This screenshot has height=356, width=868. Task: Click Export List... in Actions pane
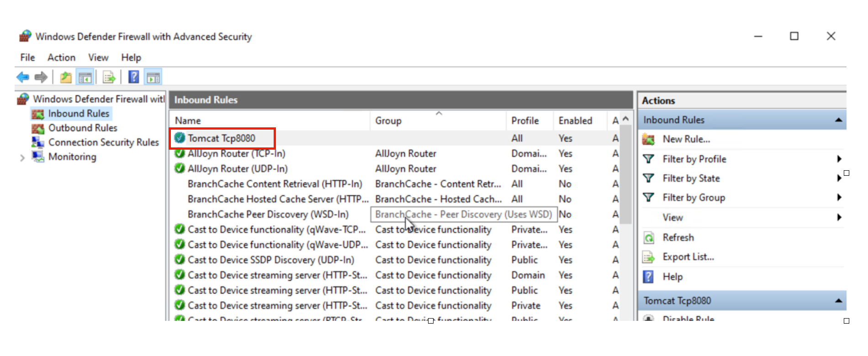[x=688, y=257]
